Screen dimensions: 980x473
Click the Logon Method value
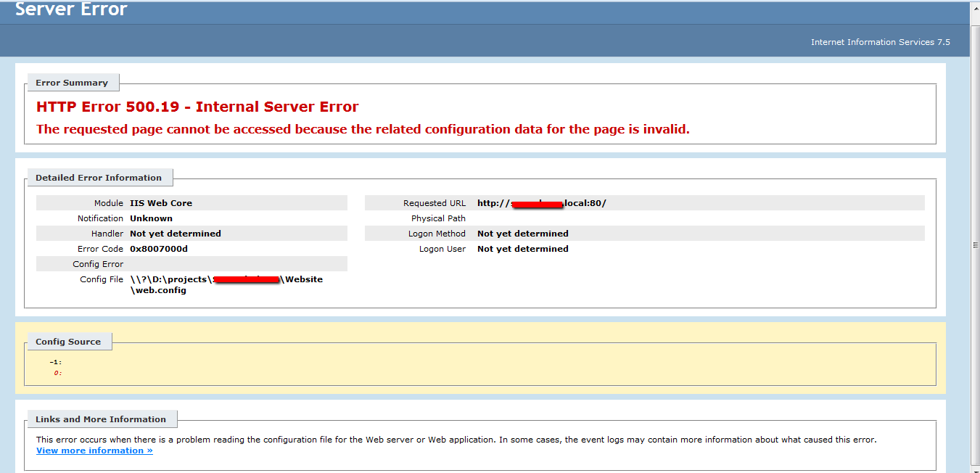[522, 234]
